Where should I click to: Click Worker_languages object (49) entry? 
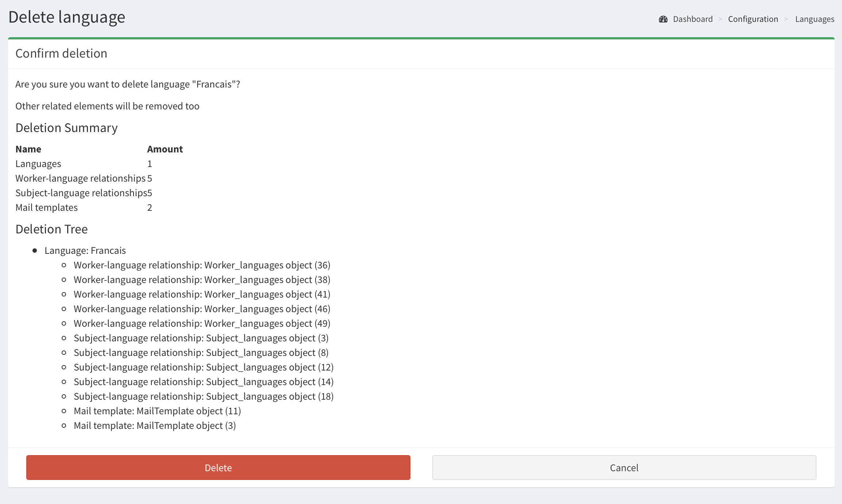point(202,323)
